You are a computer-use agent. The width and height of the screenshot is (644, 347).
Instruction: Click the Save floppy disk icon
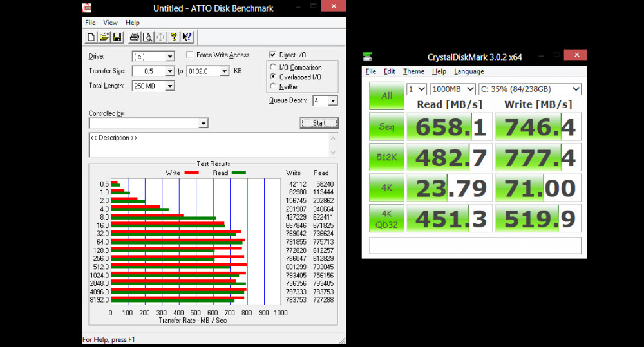[x=117, y=37]
